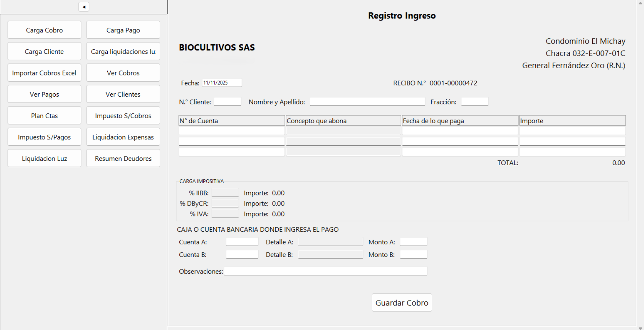Open Plan Ctas
The width and height of the screenshot is (644, 330).
click(44, 116)
